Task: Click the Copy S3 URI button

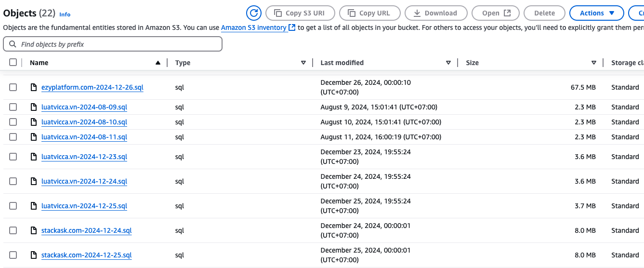Action: (300, 13)
